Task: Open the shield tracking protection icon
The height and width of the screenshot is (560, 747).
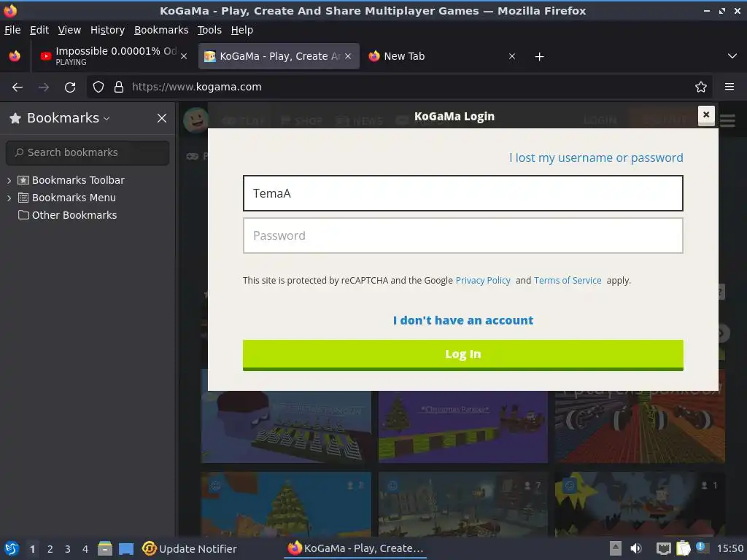Action: click(x=98, y=87)
